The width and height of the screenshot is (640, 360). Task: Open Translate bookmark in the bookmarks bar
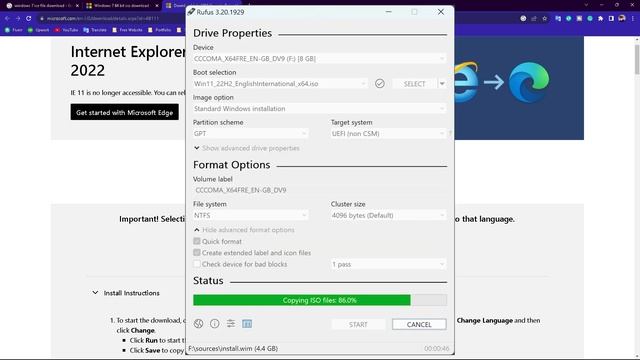coord(95,30)
